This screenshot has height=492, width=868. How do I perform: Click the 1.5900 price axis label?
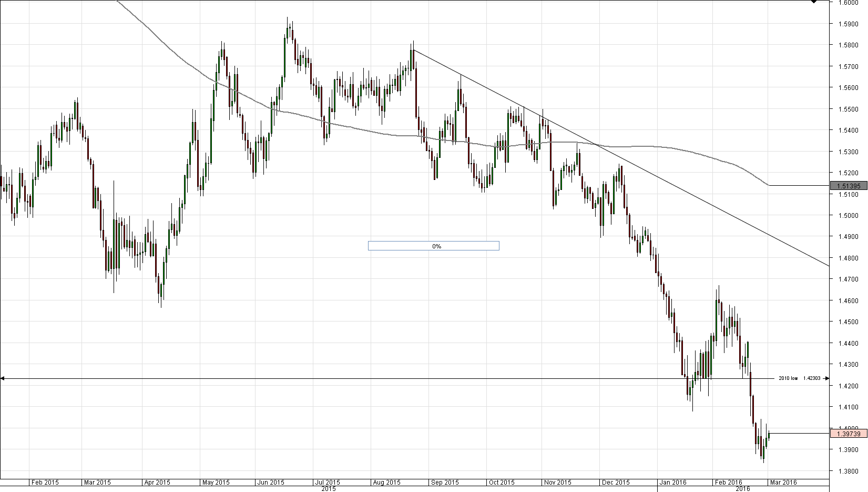coord(849,24)
